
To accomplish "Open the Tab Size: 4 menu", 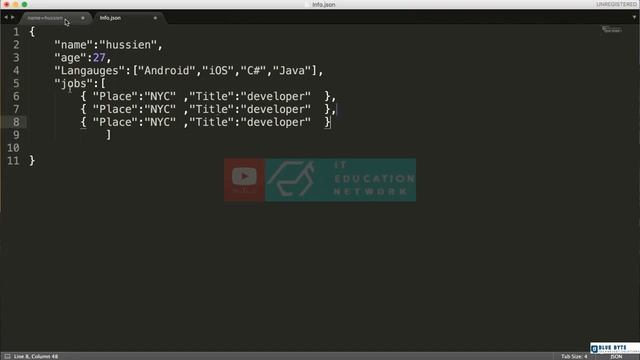I will click(574, 356).
